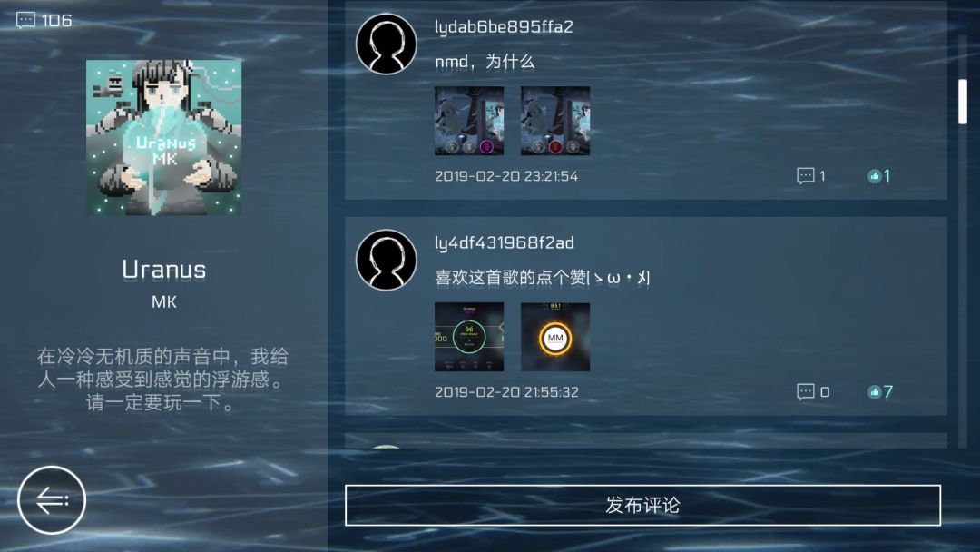Like the comment with 7 likes

tap(874, 392)
